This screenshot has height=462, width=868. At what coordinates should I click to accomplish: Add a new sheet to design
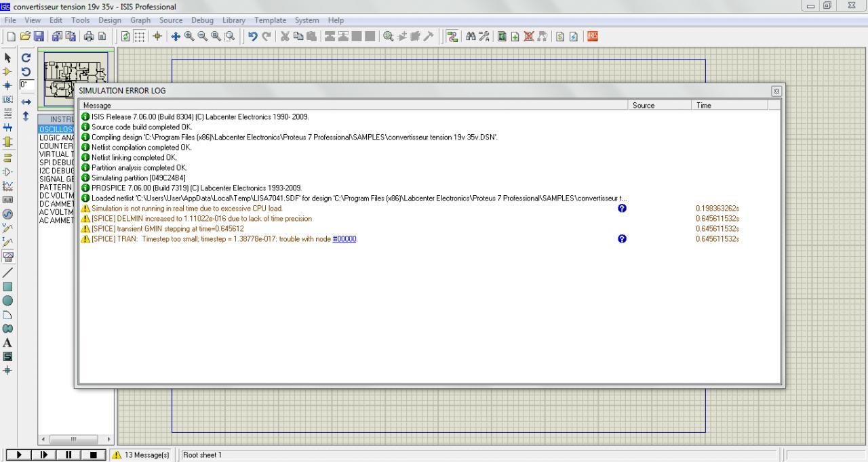point(515,36)
